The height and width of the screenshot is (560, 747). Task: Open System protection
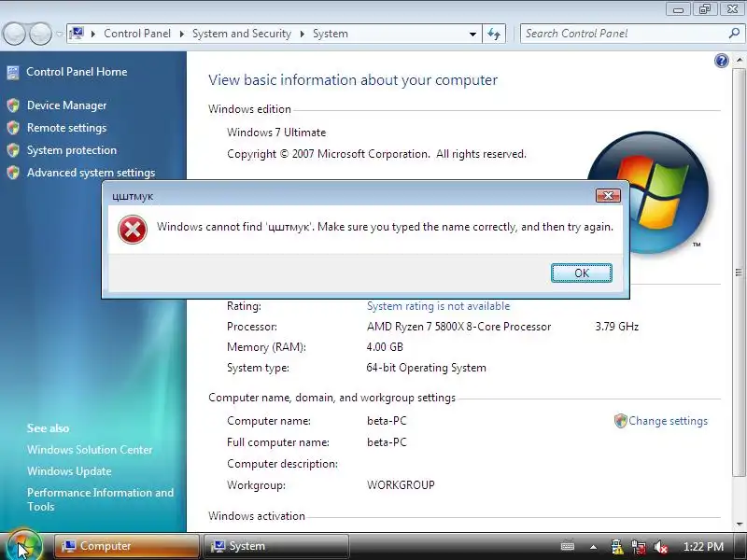coord(72,150)
